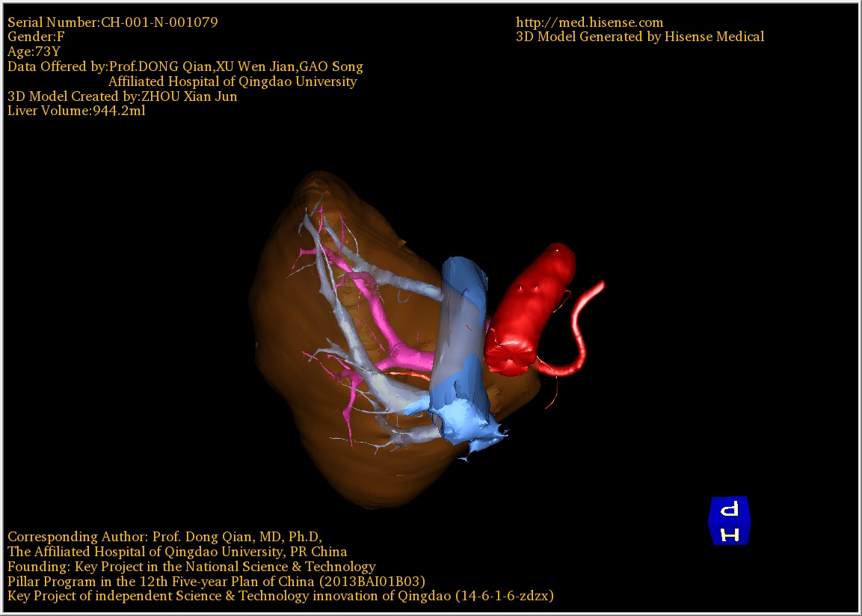The image size is (862, 616).
Task: Click the http://med.hisense.com link
Action: click(x=589, y=22)
